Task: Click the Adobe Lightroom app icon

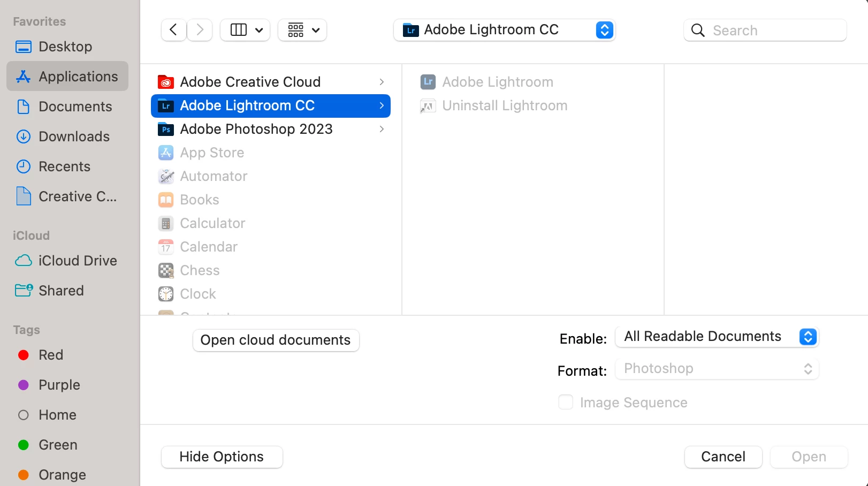Action: [428, 82]
